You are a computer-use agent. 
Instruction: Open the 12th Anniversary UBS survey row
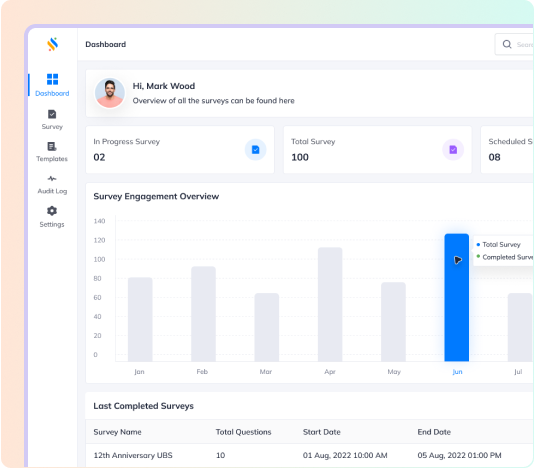(x=309, y=455)
